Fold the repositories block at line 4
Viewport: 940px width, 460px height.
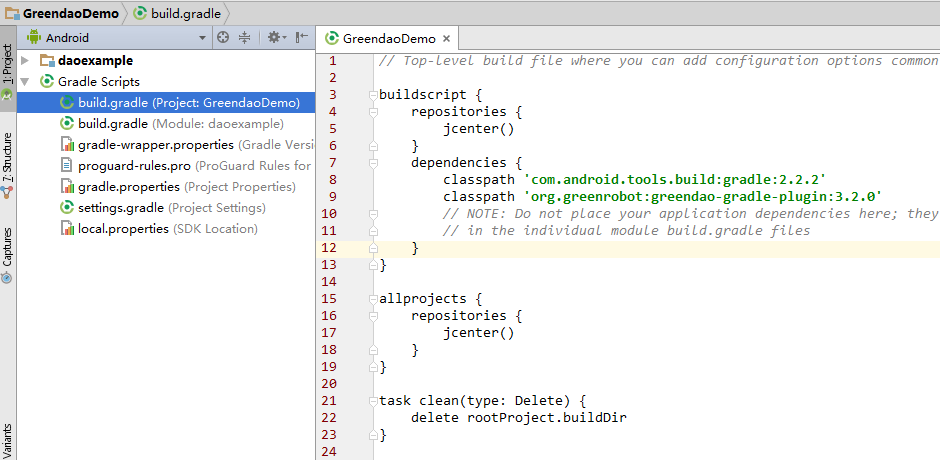[373, 112]
